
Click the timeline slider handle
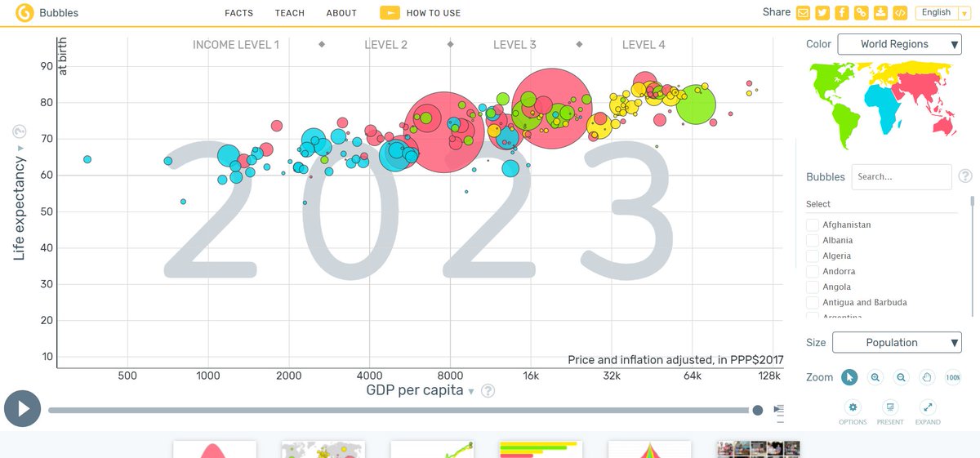[x=758, y=410]
